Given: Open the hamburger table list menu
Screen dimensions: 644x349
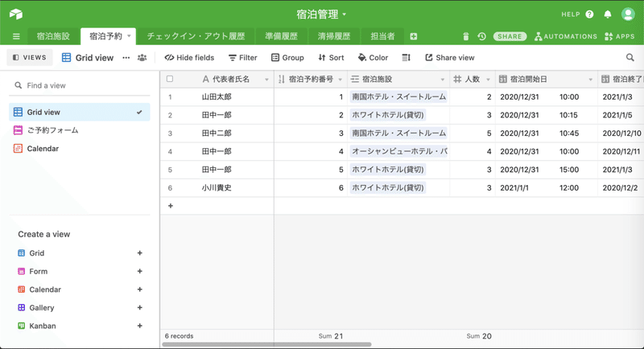Looking at the screenshot, I should [16, 36].
